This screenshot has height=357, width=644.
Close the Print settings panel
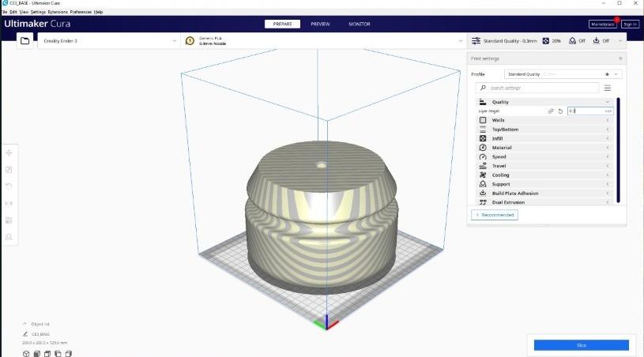point(620,58)
